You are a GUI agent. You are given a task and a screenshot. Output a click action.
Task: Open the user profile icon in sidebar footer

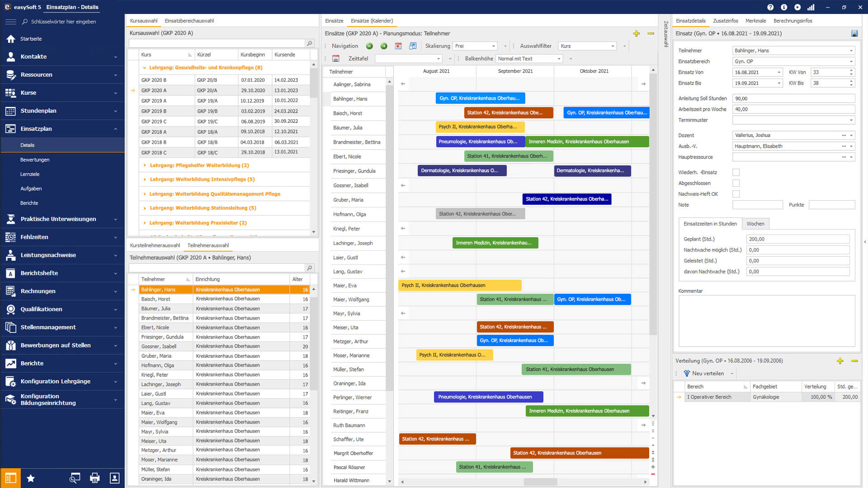point(114,478)
